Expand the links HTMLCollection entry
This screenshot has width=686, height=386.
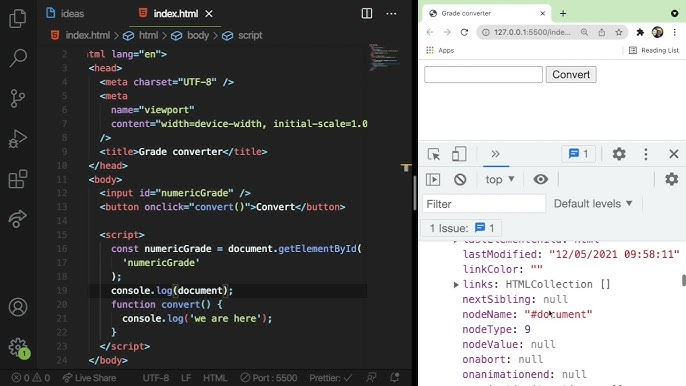pyautogui.click(x=456, y=285)
